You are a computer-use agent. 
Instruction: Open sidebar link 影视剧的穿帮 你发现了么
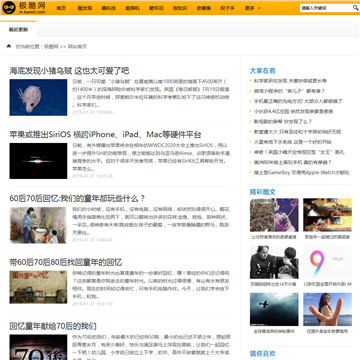click(283, 121)
